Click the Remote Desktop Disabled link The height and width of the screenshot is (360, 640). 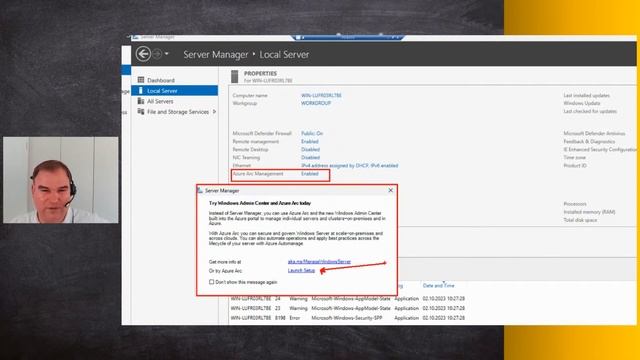pyautogui.click(x=310, y=149)
